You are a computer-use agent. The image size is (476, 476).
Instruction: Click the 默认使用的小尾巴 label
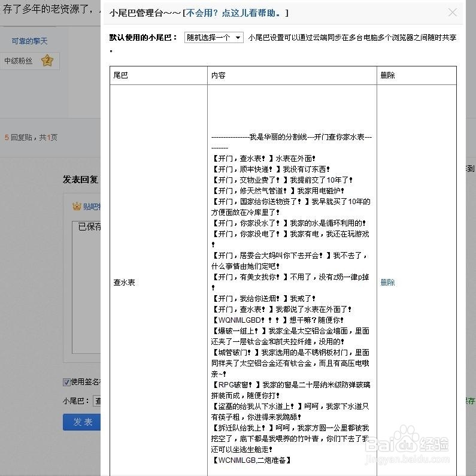tap(143, 38)
